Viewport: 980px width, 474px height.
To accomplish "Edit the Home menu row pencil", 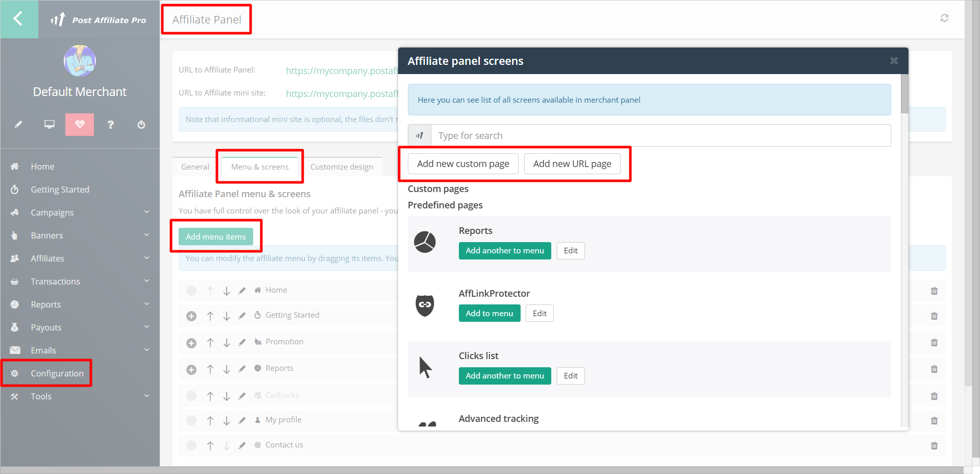I will tap(242, 291).
